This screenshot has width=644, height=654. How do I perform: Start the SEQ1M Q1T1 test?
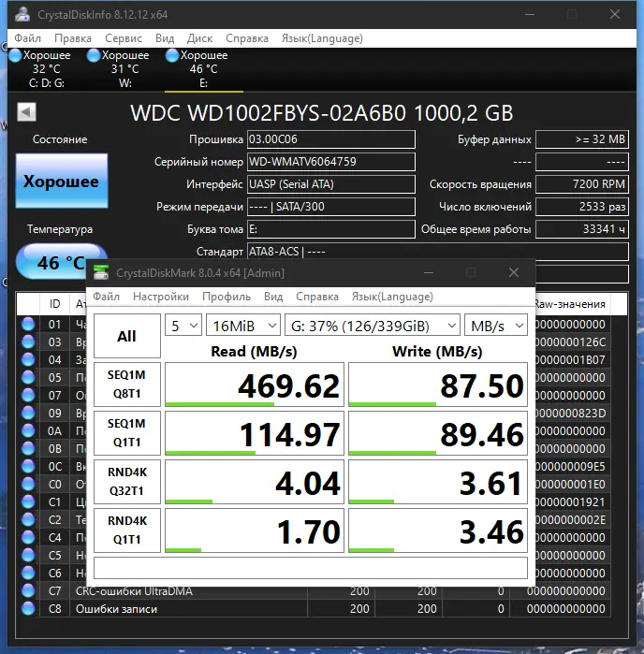127,433
